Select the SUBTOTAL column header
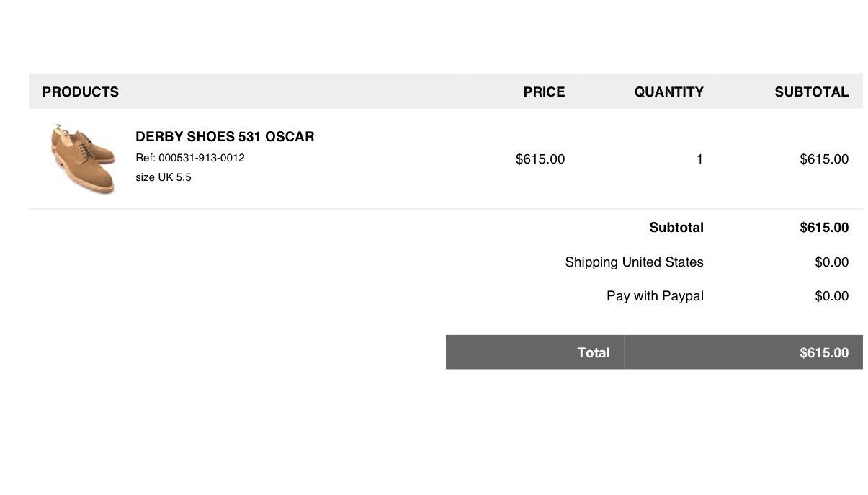The width and height of the screenshot is (868, 495). [811, 92]
